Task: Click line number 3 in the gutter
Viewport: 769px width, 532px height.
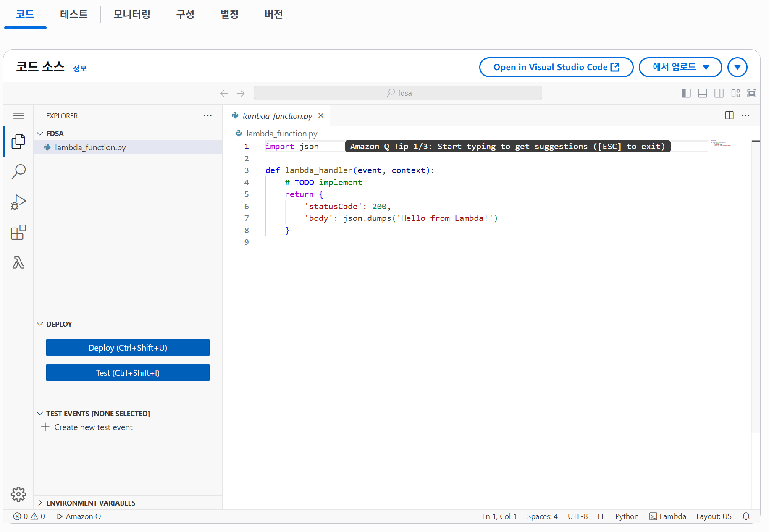Action: [x=247, y=170]
